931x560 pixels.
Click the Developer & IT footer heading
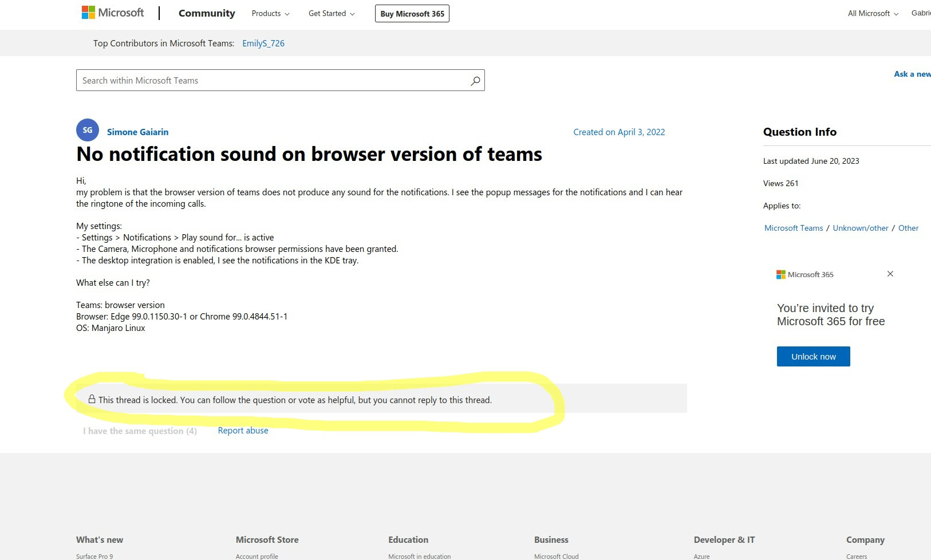coord(724,540)
